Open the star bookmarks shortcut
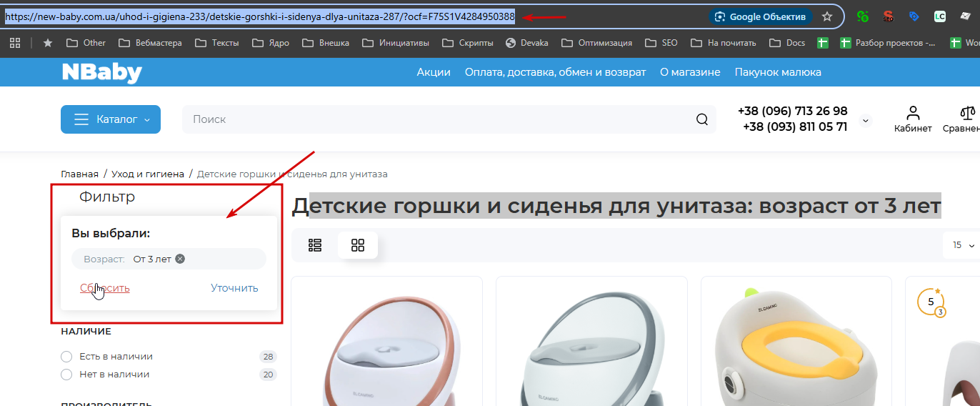 pyautogui.click(x=48, y=43)
